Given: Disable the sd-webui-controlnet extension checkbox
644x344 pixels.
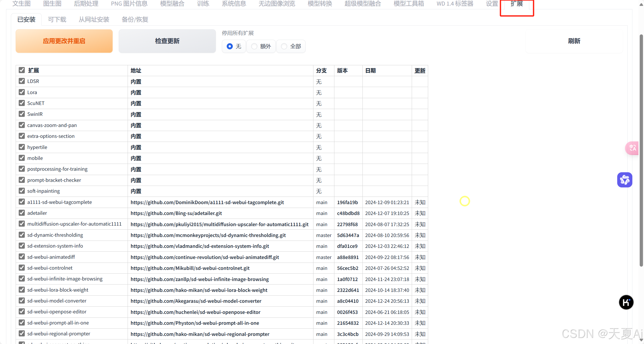Looking at the screenshot, I should [22, 268].
